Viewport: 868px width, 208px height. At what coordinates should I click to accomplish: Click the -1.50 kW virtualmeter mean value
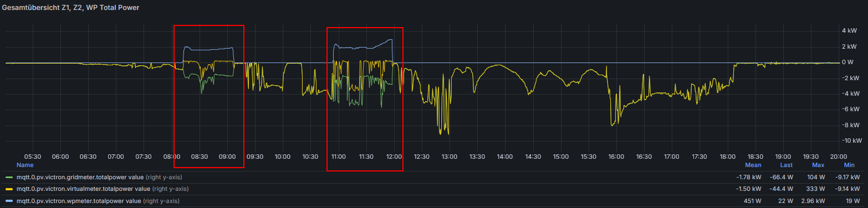(x=749, y=189)
